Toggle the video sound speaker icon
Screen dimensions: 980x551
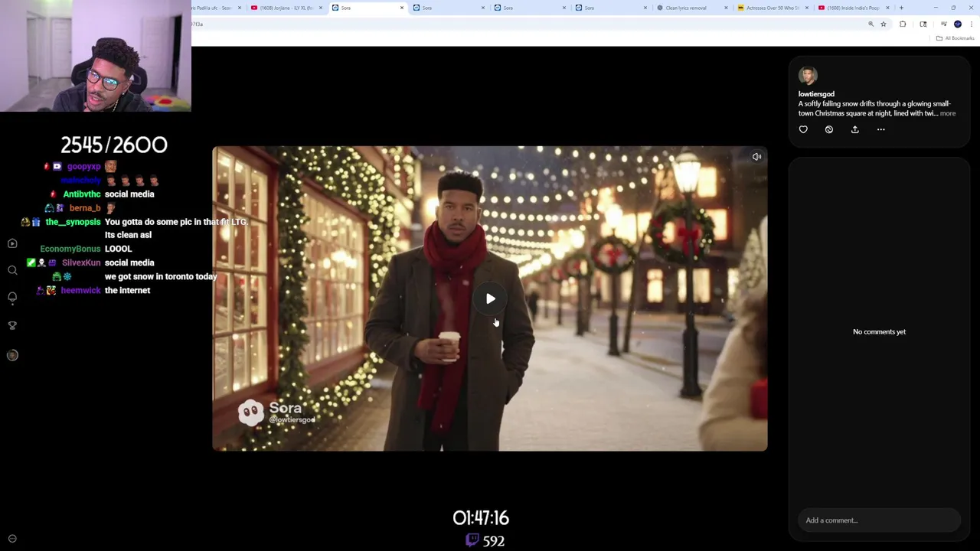click(756, 157)
